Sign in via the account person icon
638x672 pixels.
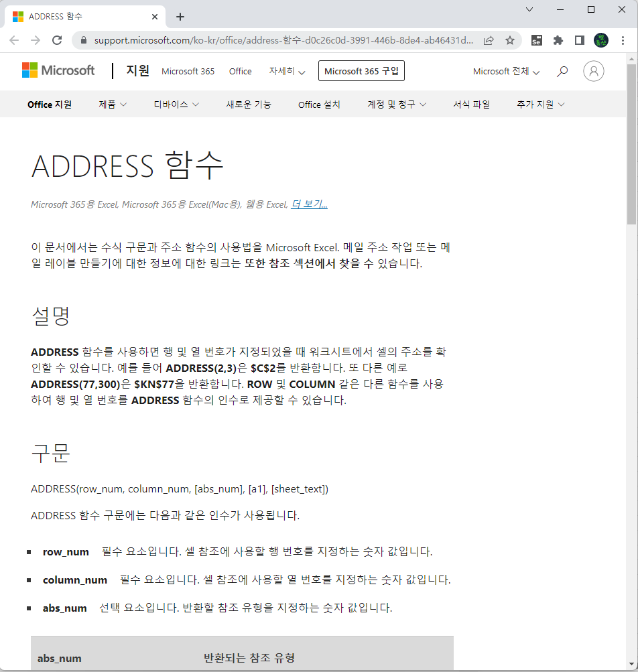pyautogui.click(x=593, y=71)
